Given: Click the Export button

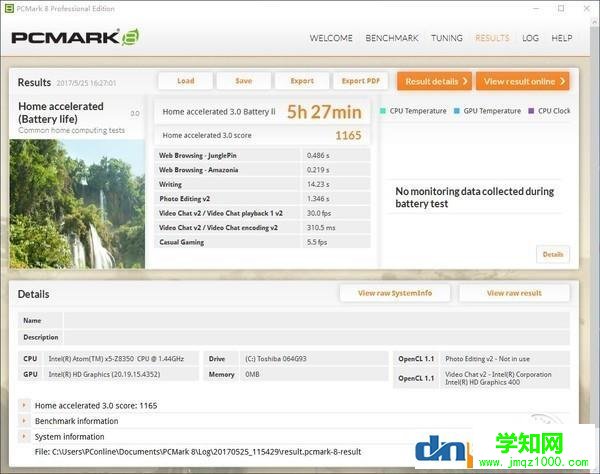Looking at the screenshot, I should click(x=302, y=81).
